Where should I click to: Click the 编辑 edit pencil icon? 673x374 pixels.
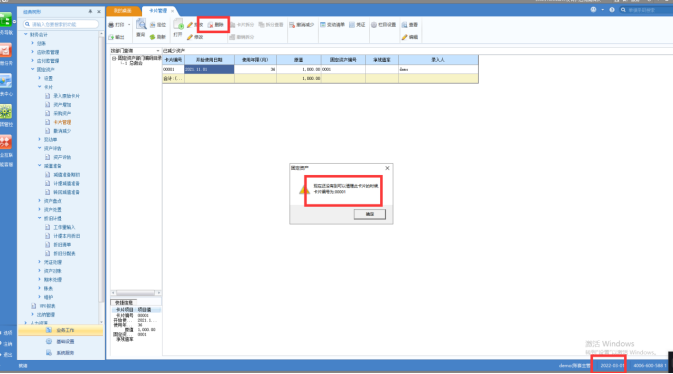409,37
